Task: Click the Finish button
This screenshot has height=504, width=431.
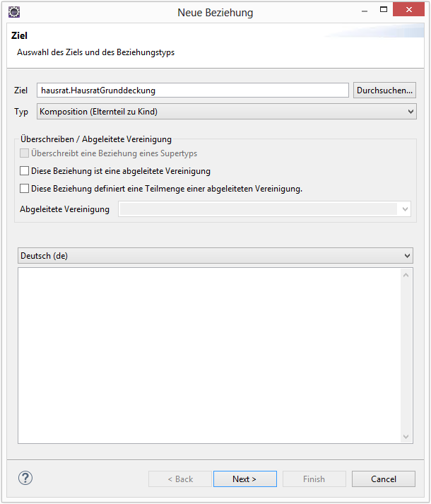Action: click(314, 479)
